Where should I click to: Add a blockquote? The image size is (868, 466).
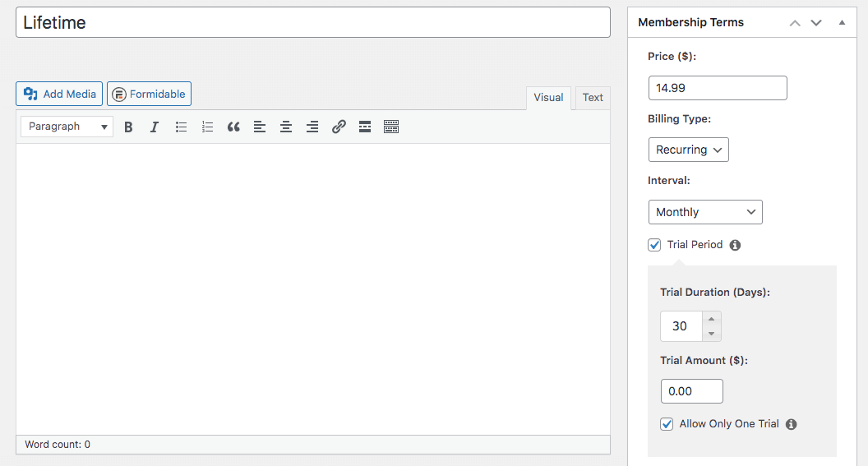tap(233, 127)
